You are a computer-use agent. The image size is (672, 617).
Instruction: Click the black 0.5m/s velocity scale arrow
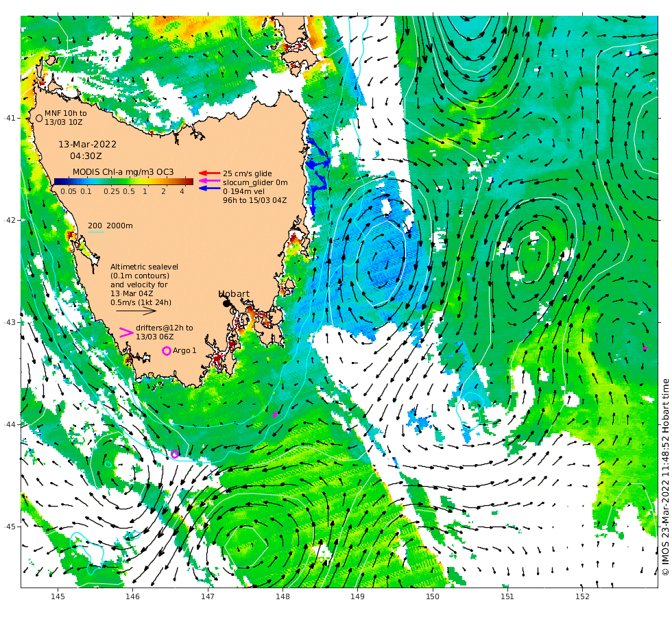point(136,311)
